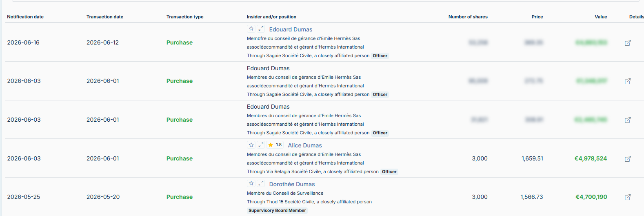Open Alice Dumas profile link
Screen dimensions: 644x216
click(305, 145)
